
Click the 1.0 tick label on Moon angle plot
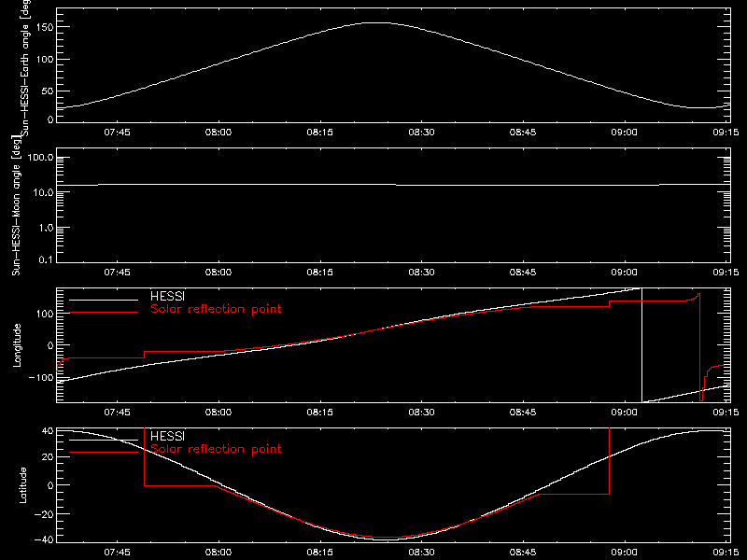(46, 228)
